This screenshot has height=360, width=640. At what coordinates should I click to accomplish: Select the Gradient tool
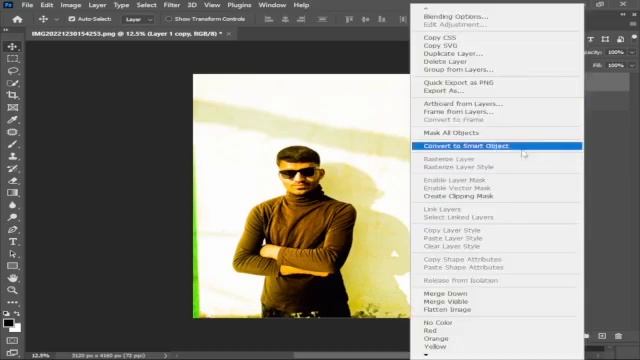pos(12,193)
